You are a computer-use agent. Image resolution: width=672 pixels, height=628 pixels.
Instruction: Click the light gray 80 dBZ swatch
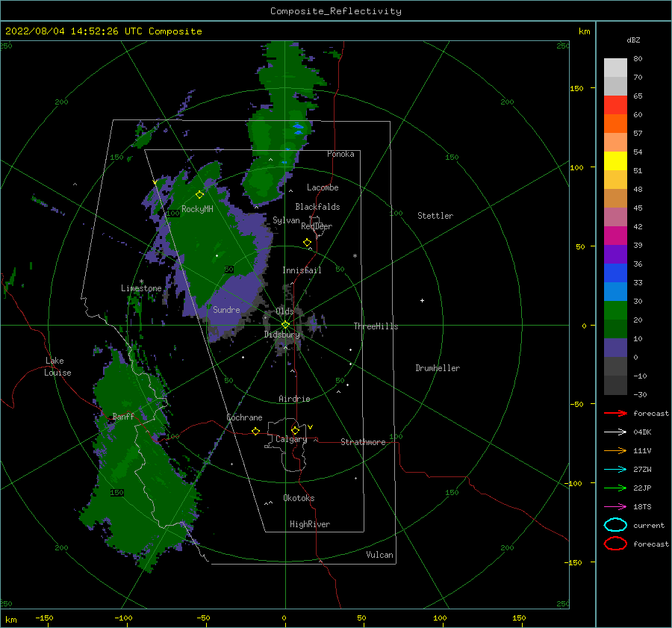point(615,67)
